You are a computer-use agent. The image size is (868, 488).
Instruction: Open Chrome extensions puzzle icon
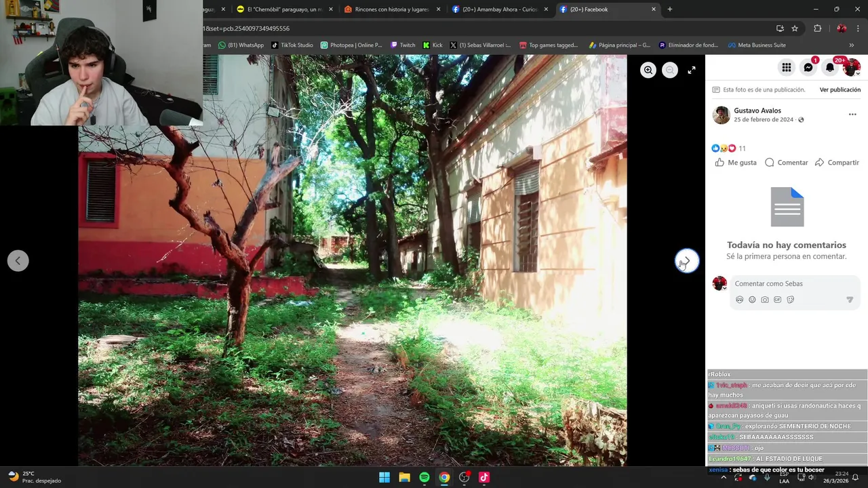tap(817, 28)
